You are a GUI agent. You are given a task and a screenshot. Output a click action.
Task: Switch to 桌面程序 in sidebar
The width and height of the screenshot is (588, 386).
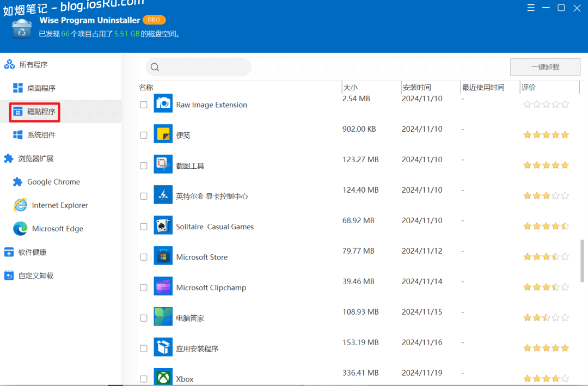click(x=41, y=88)
